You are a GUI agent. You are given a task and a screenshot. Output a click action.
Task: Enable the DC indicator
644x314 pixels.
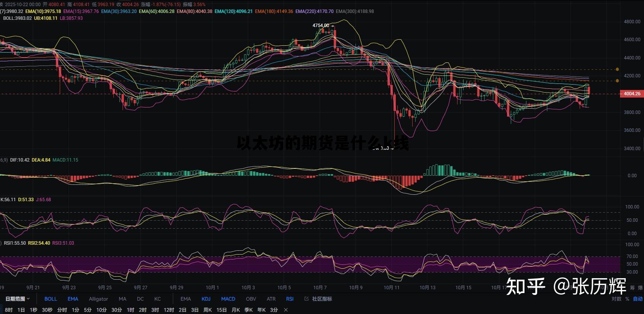(140, 299)
